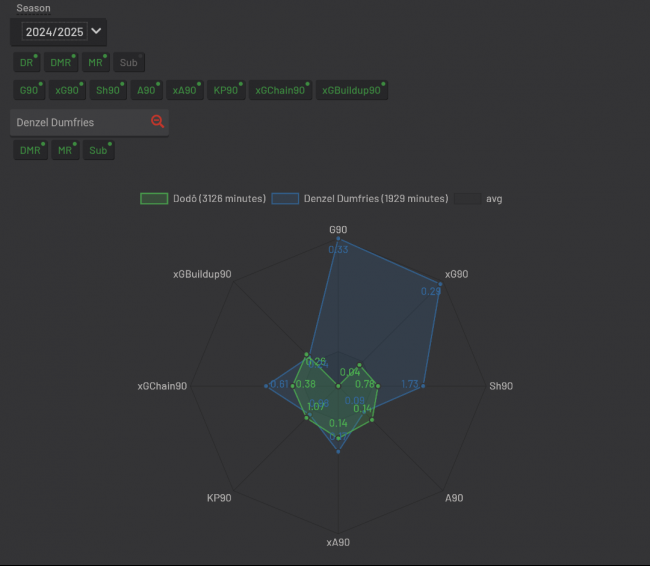The height and width of the screenshot is (566, 650).
Task: Toggle the xG90 metric chip
Action: tap(67, 90)
